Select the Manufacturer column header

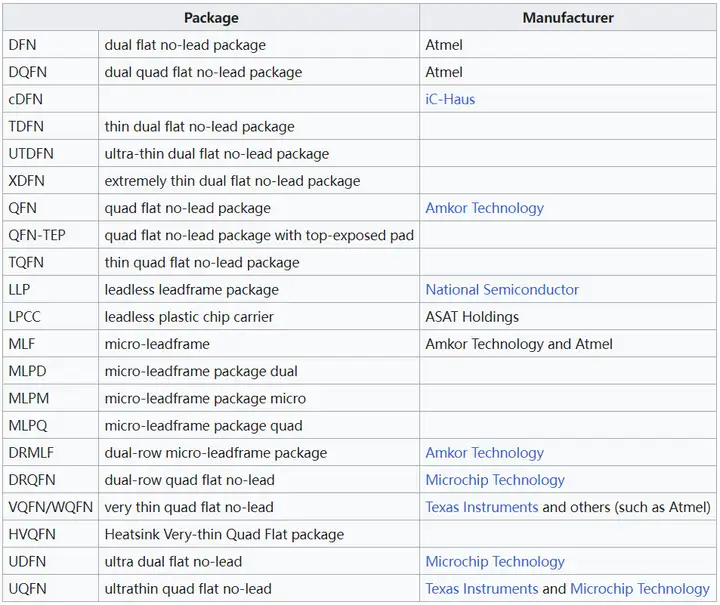(x=568, y=17)
